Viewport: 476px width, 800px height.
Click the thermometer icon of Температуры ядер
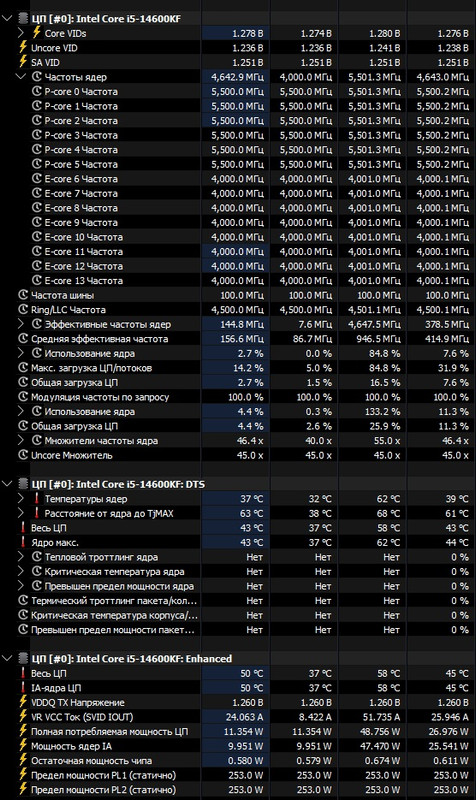point(36,498)
